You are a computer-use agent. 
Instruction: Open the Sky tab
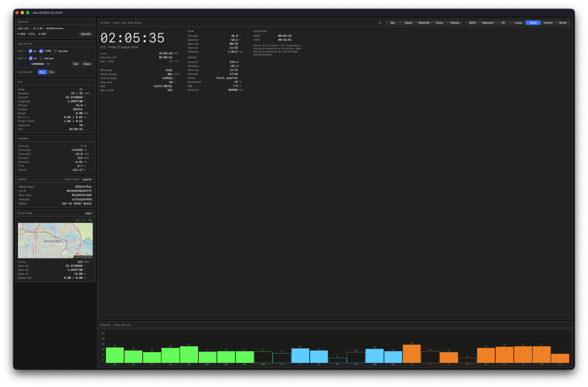coord(393,23)
